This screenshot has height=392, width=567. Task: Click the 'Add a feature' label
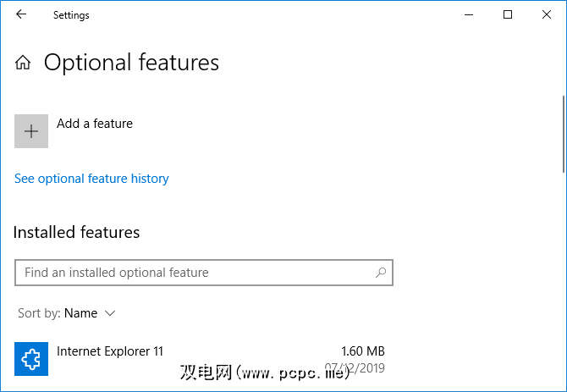click(x=95, y=124)
